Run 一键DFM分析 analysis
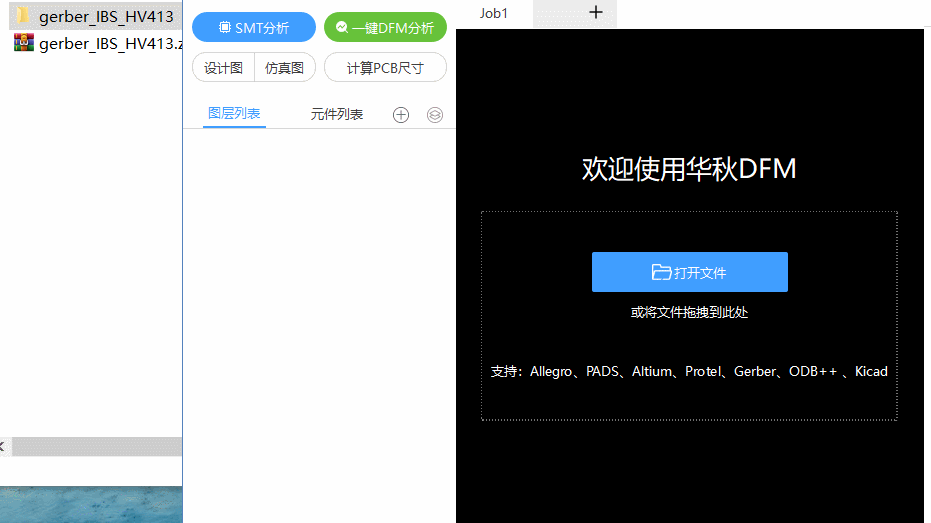Image resolution: width=931 pixels, height=523 pixels. 385,27
